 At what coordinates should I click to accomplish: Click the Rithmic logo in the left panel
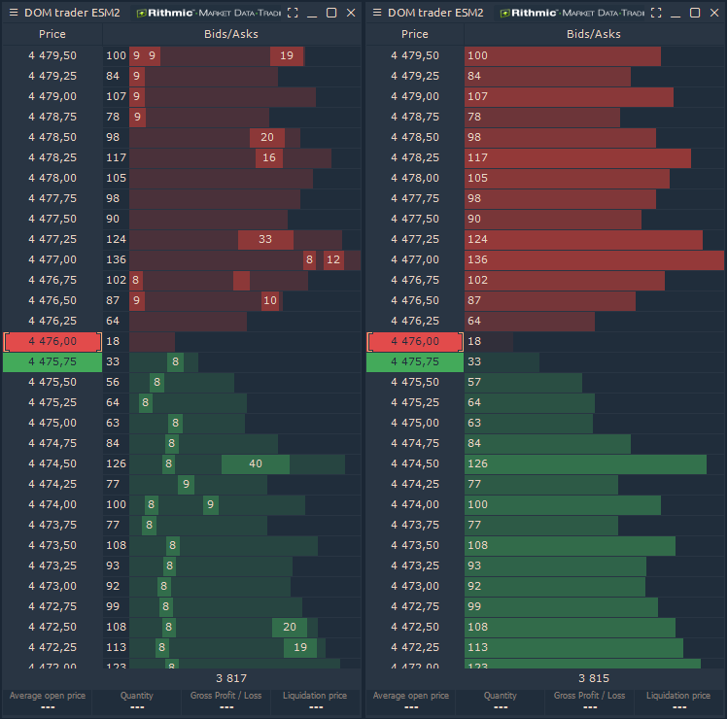tap(208, 13)
